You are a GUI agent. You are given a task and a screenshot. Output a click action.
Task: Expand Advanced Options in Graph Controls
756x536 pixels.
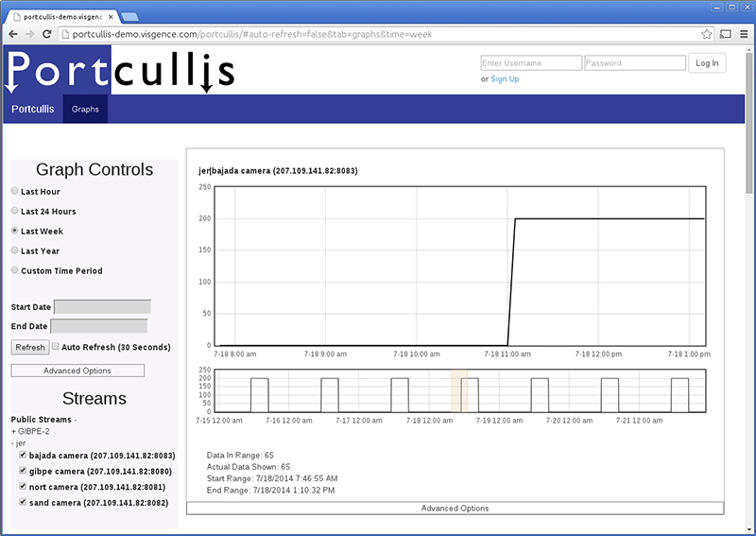[x=77, y=371]
